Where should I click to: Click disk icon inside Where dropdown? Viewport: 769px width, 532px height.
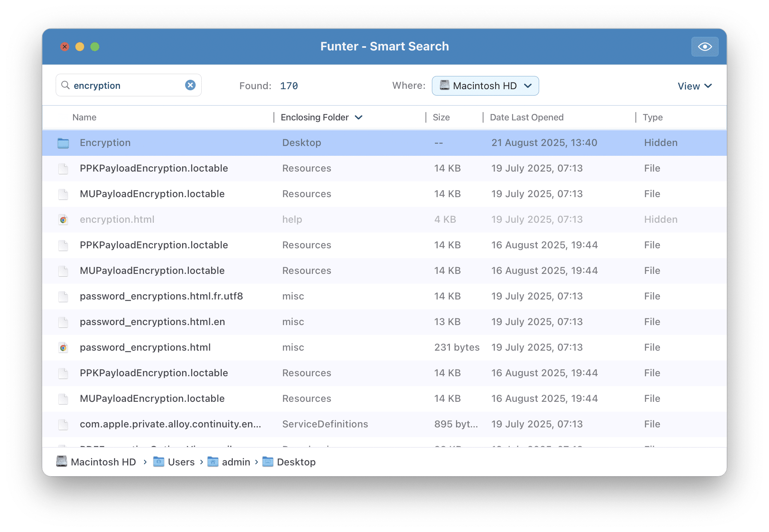(x=445, y=85)
